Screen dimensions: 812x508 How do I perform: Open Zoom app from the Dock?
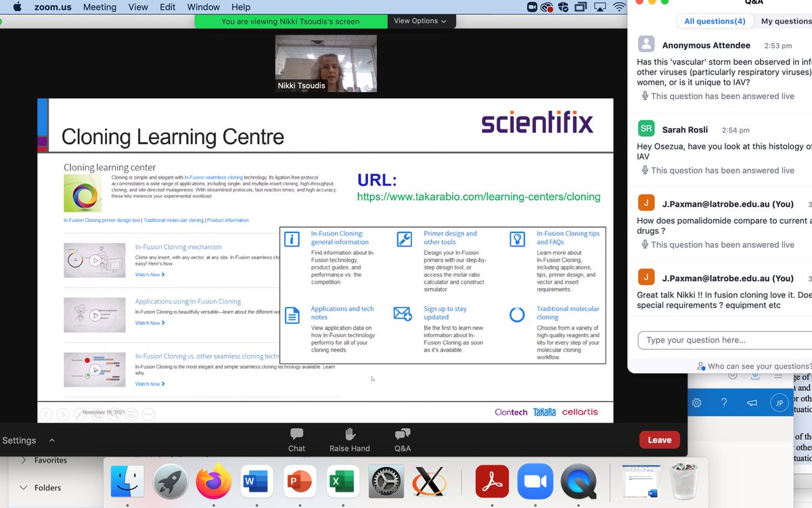click(x=535, y=482)
